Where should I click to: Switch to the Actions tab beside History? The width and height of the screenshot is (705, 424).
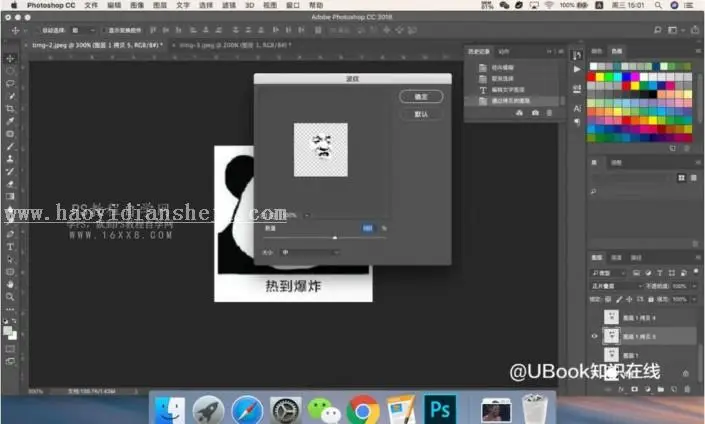click(x=504, y=51)
